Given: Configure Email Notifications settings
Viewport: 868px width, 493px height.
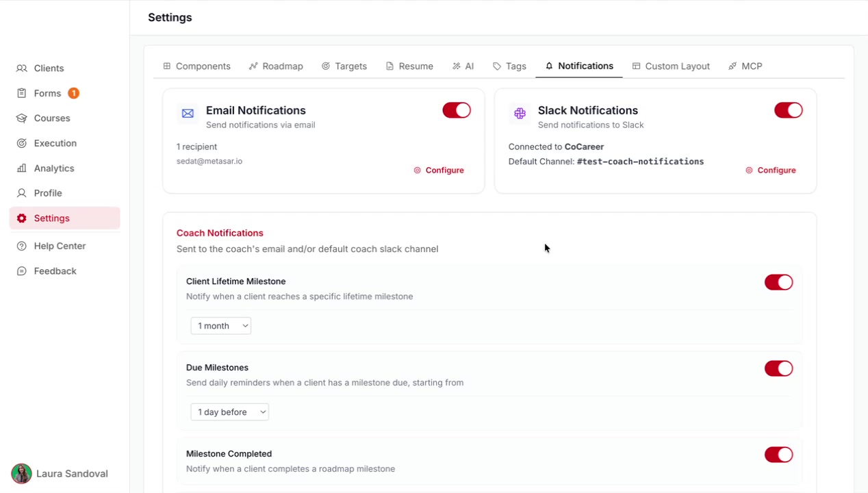Looking at the screenshot, I should pyautogui.click(x=439, y=170).
